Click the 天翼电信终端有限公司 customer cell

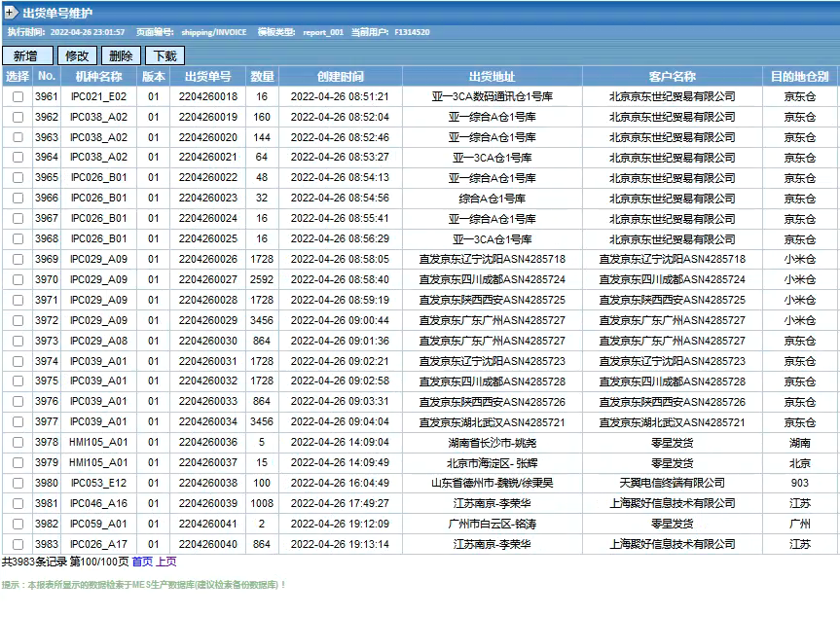(x=672, y=484)
